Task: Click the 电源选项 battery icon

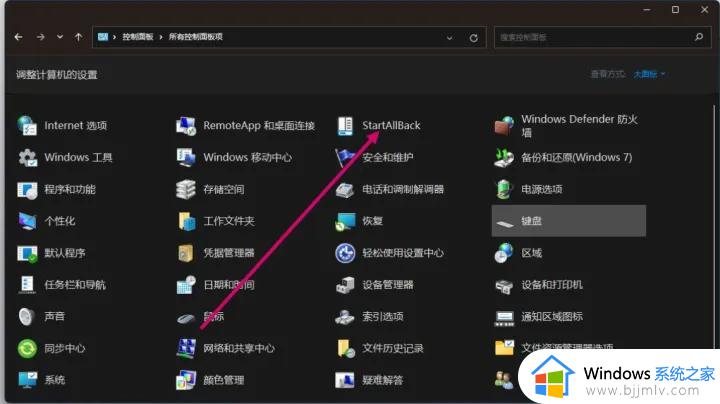Action: (x=504, y=189)
